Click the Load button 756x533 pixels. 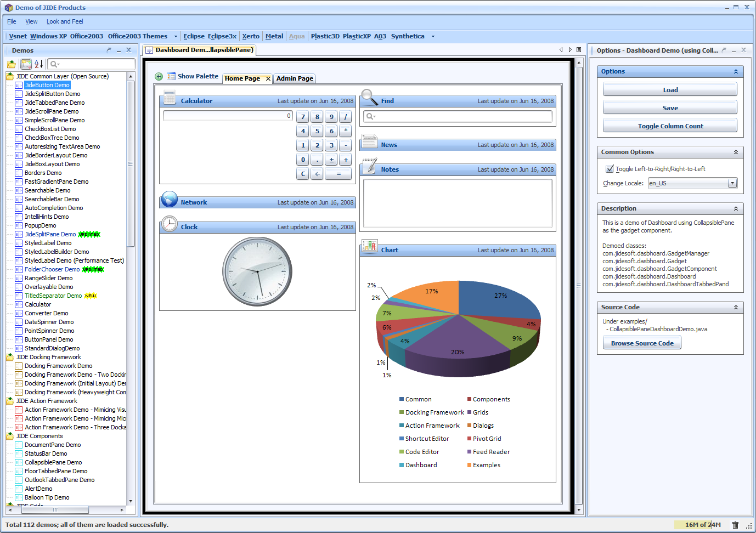(x=670, y=90)
